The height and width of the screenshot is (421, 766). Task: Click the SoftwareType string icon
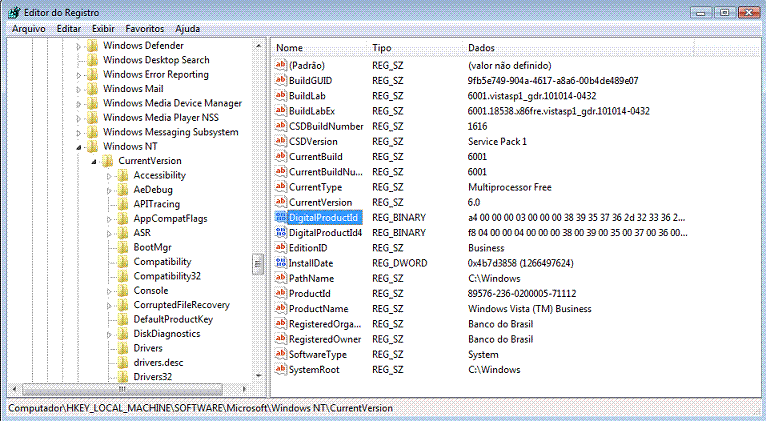(x=280, y=354)
